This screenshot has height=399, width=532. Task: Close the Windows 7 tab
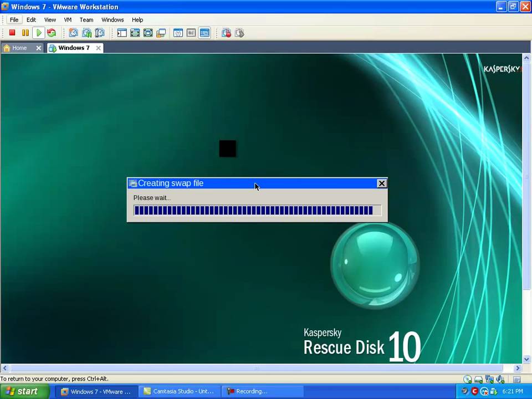click(98, 48)
